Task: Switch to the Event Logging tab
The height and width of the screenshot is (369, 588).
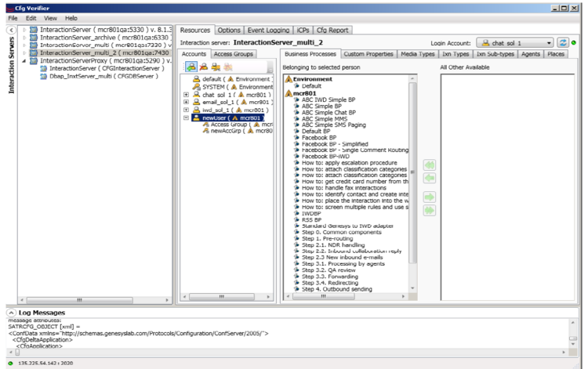Action: coord(268,31)
